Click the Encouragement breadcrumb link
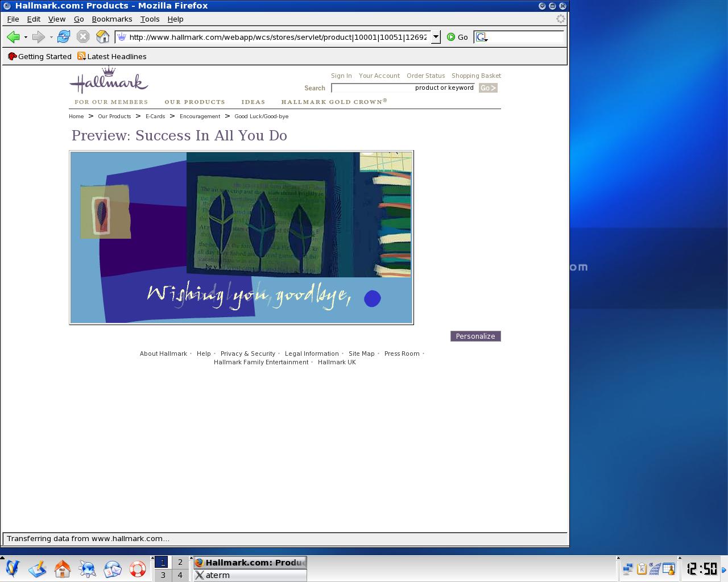Viewport: 728px width, 582px height. (200, 117)
